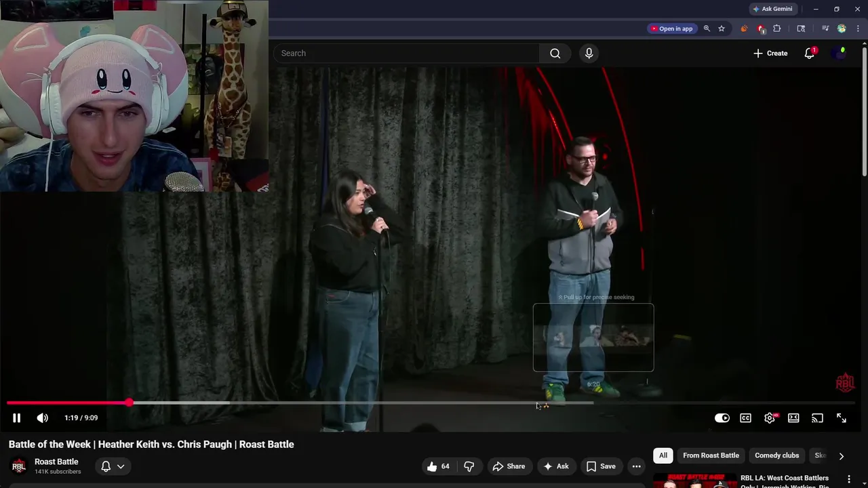
Task: Turn on closed captions
Action: (x=745, y=418)
